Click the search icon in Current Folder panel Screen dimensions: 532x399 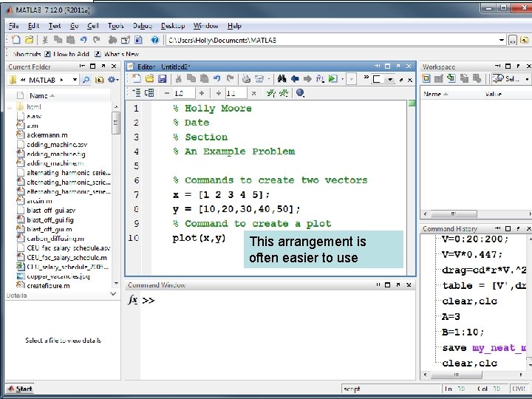point(86,80)
